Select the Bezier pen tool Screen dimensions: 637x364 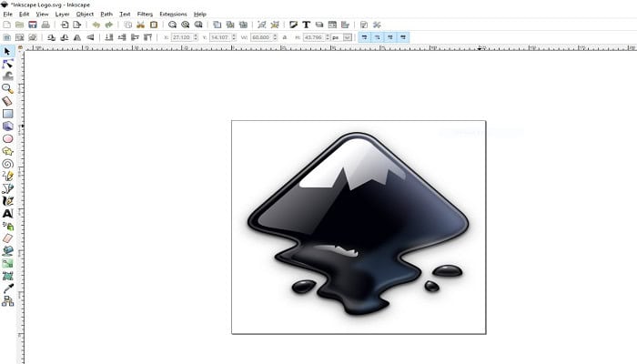coord(7,188)
